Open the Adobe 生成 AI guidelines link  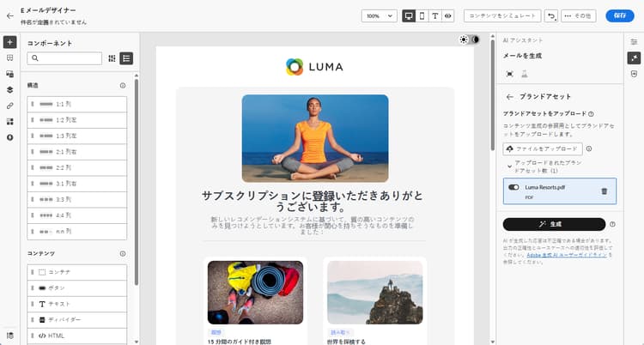(567, 255)
